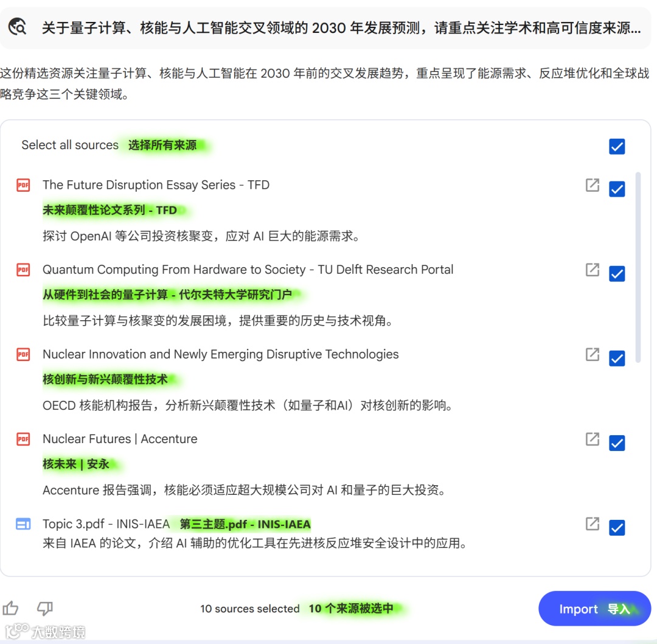Select title "The Future Disruption Essay Series - TFD"

point(156,185)
